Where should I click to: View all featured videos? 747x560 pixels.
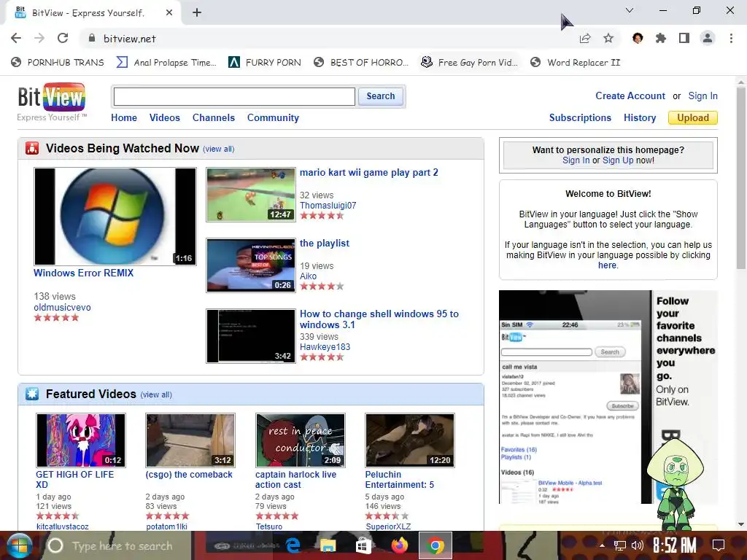pos(156,394)
